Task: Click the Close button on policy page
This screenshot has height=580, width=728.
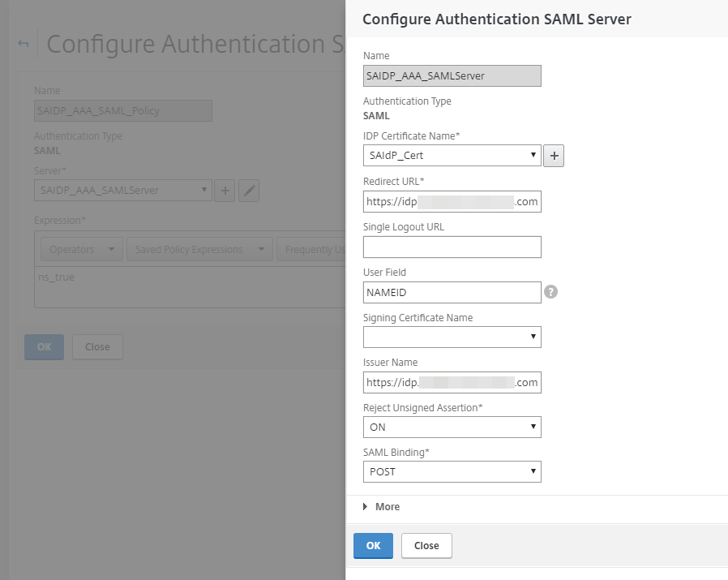Action: point(97,347)
